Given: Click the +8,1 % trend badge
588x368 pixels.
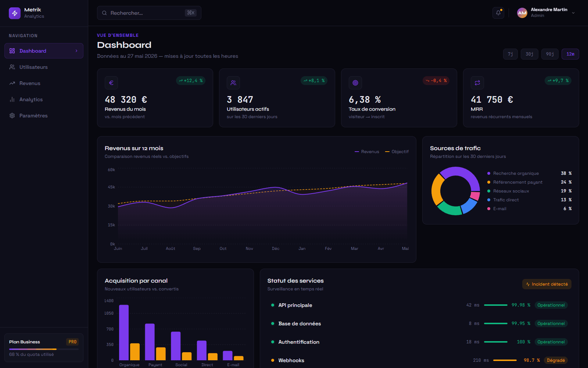Looking at the screenshot, I should [x=314, y=81].
